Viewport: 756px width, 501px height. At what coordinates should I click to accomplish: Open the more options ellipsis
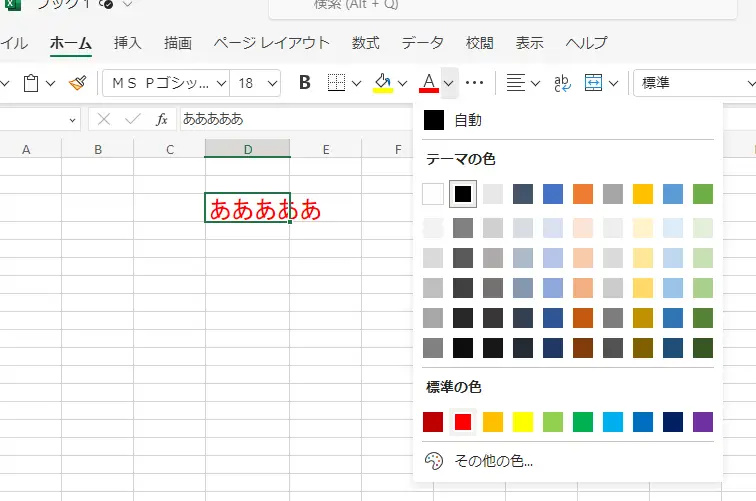click(x=474, y=83)
